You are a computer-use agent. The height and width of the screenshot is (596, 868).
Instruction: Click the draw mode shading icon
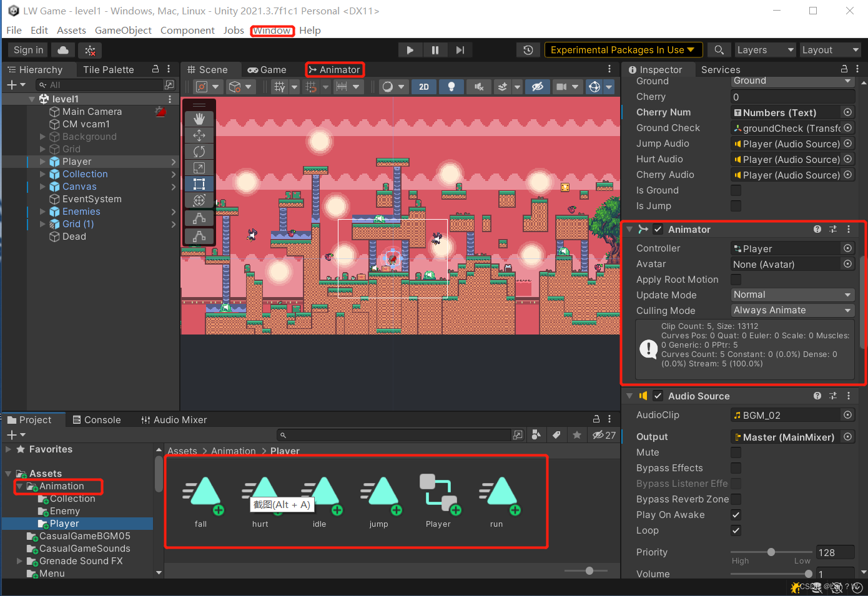388,87
